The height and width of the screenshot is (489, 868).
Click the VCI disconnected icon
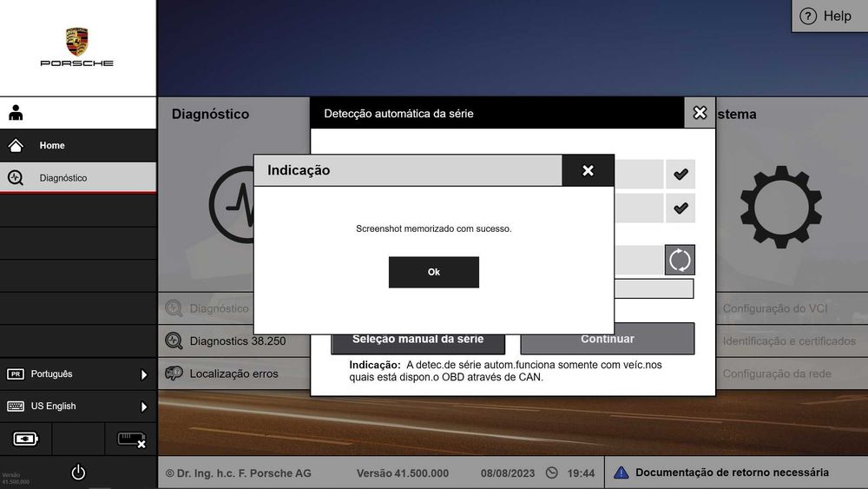(131, 439)
